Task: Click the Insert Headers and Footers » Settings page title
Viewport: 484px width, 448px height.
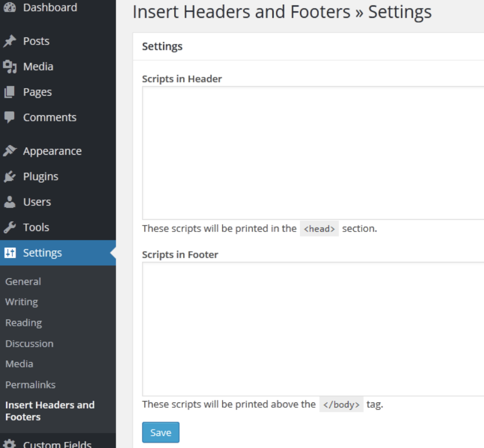Action: (282, 12)
